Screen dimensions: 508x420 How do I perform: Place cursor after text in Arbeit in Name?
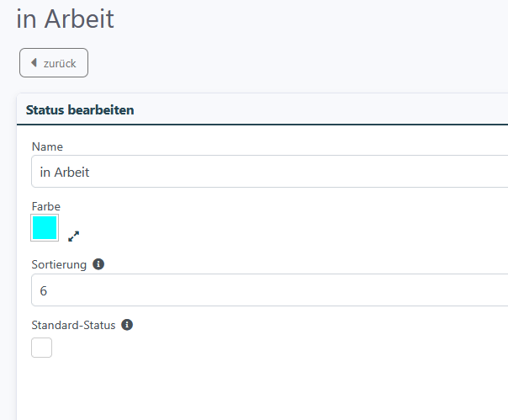(x=90, y=173)
